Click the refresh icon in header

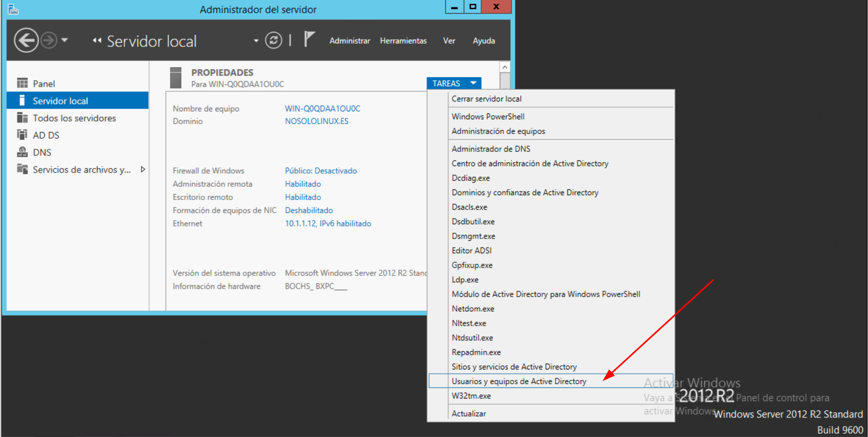(273, 41)
